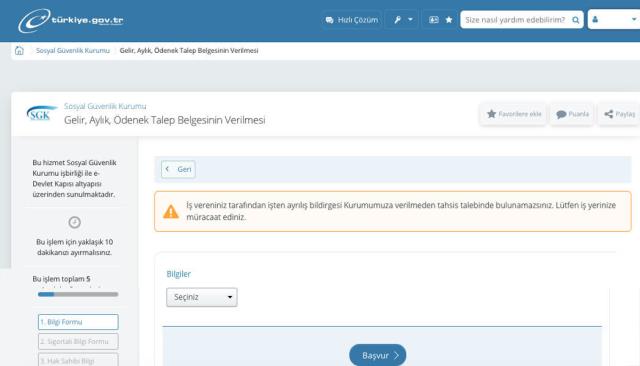Viewport: 640px width, 366px height.
Task: Focus the 'Size nasıl yardım edebilirim?' search field
Action: (516, 20)
